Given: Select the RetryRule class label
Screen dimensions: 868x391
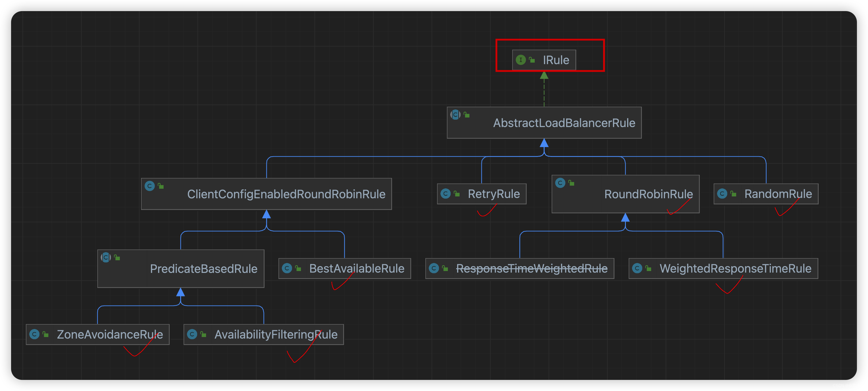Looking at the screenshot, I should click(x=494, y=194).
